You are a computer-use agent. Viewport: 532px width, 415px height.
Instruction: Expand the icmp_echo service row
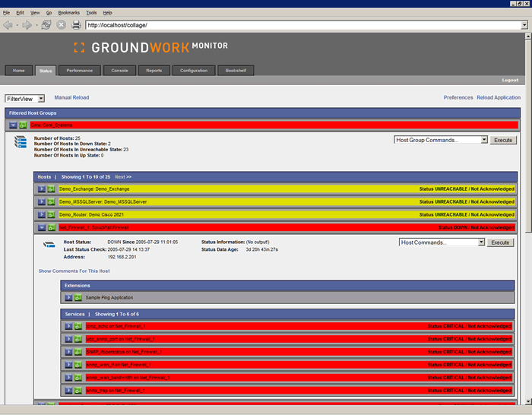68,326
